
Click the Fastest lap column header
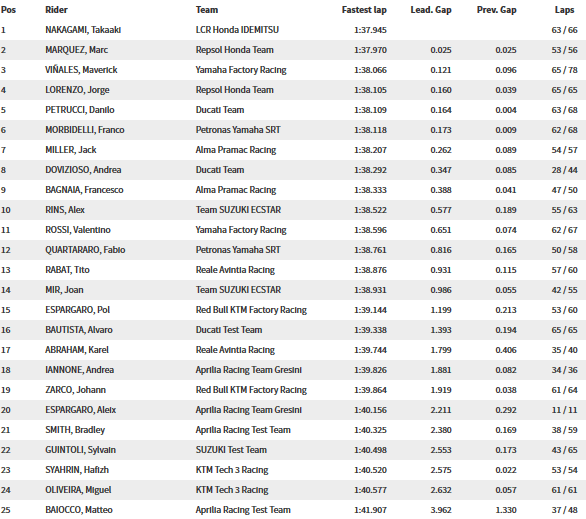tap(364, 10)
